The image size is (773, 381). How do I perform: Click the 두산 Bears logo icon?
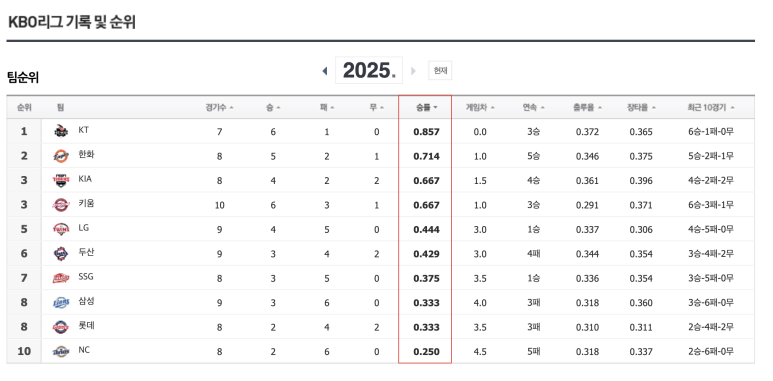tap(61, 254)
